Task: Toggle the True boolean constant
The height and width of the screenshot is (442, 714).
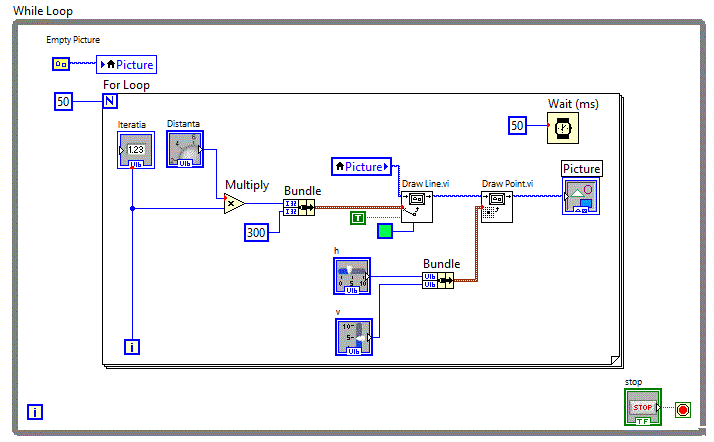Action: 357,217
